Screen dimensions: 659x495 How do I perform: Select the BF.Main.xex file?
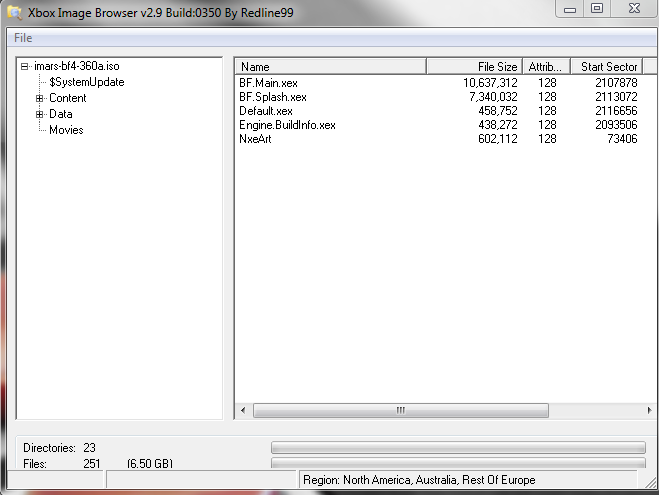click(268, 83)
